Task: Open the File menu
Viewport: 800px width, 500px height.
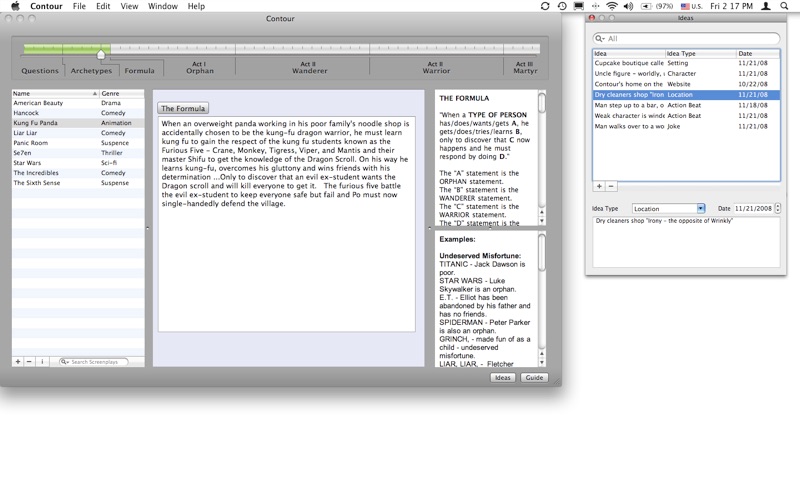Action: pyautogui.click(x=79, y=6)
